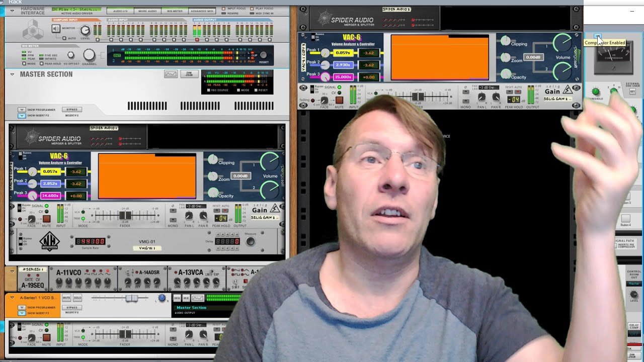Click Peak 2 knob on right VAC-6
This screenshot has height=362, width=644.
pos(326,65)
